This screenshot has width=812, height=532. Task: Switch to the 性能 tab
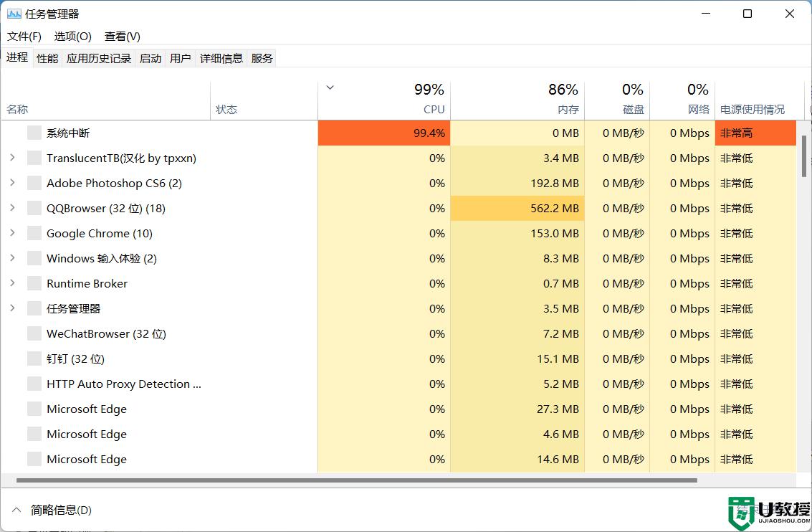[x=47, y=58]
